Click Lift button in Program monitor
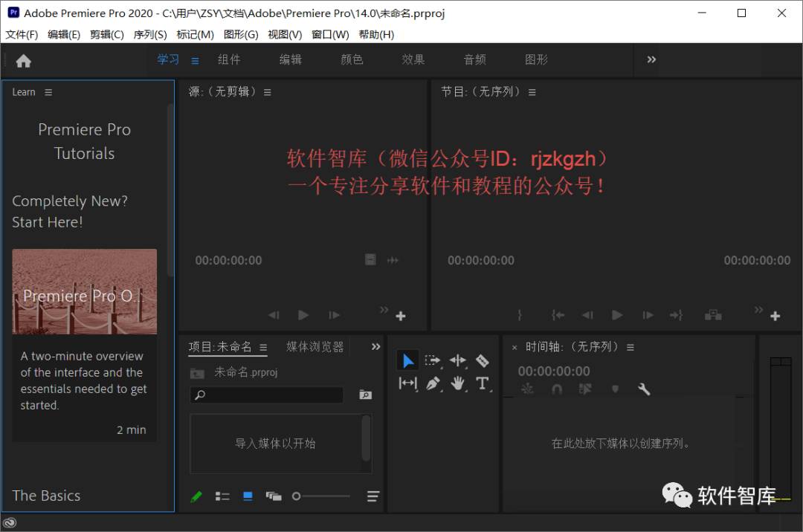803x532 pixels. coord(713,315)
